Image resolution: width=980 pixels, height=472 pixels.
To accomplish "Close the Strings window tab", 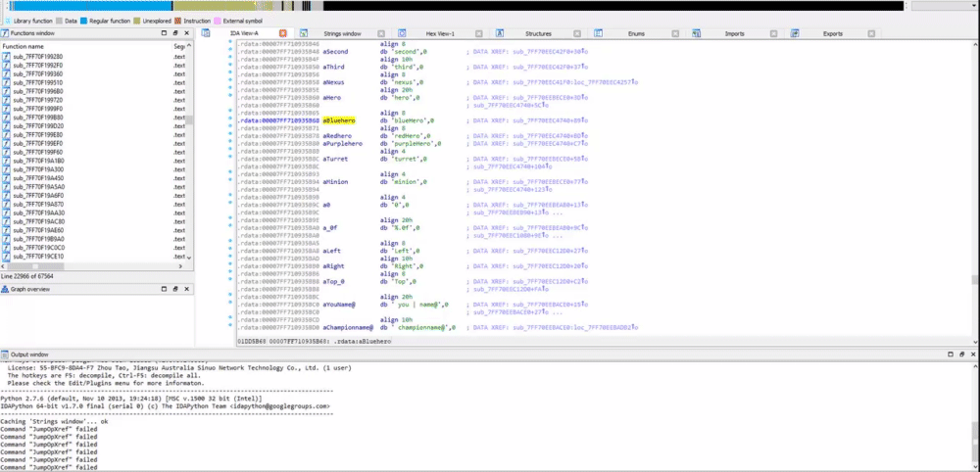I will pos(381,33).
